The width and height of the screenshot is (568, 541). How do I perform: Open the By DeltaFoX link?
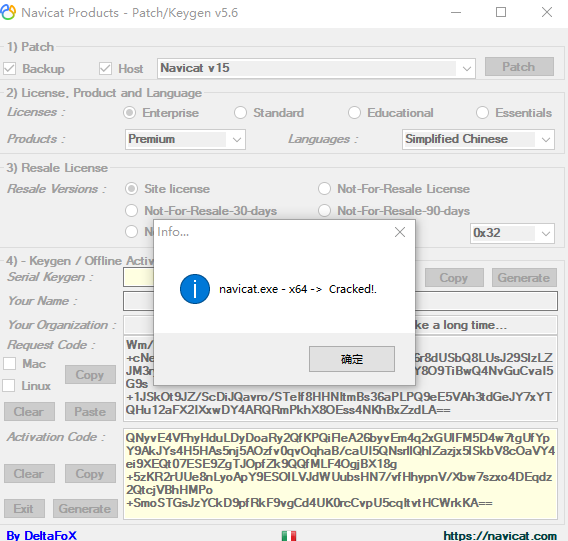point(41,536)
